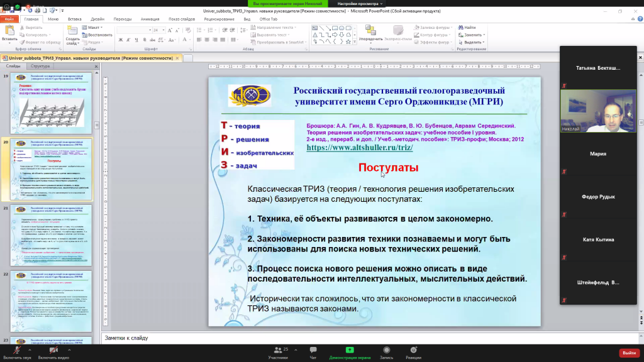Click Преобразовать в SmartArt
644x362 pixels.
277,42
